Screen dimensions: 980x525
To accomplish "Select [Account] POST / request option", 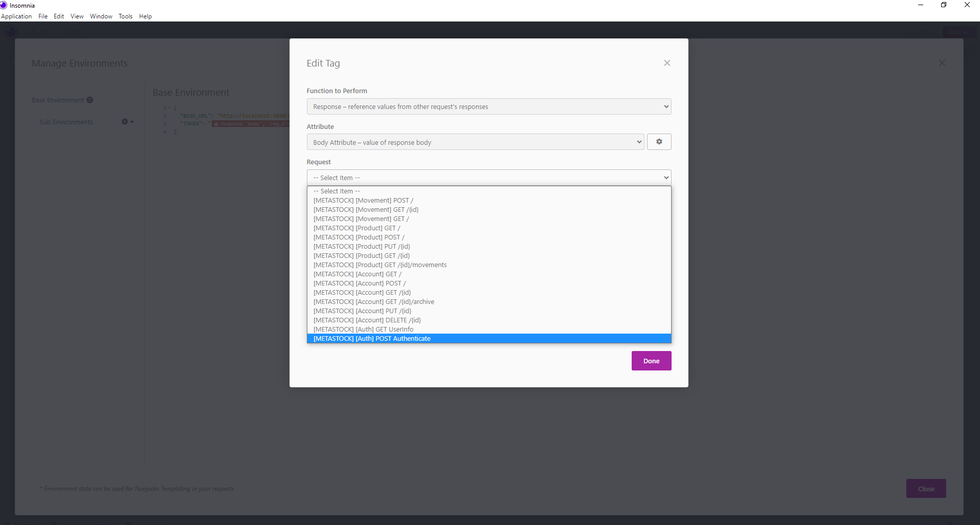I will coord(489,283).
